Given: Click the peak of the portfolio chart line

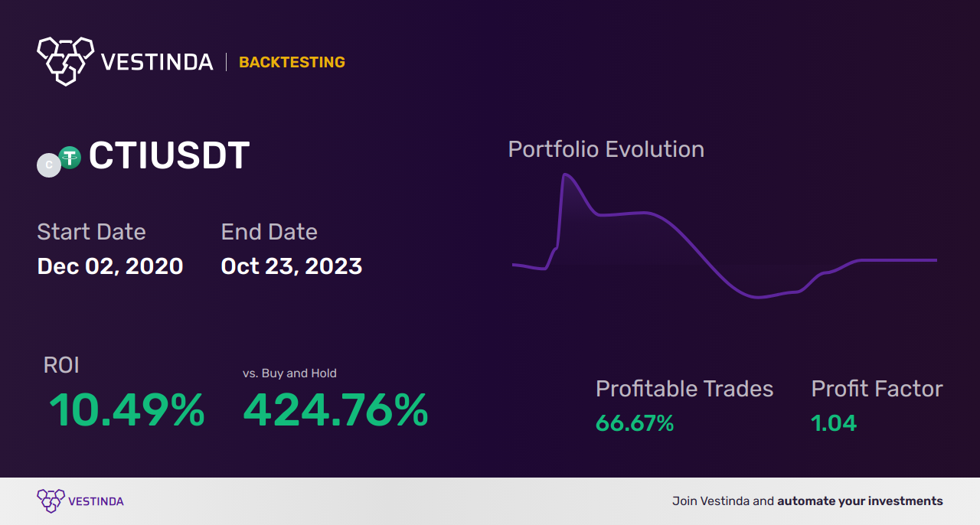Looking at the screenshot, I should pos(566,175).
